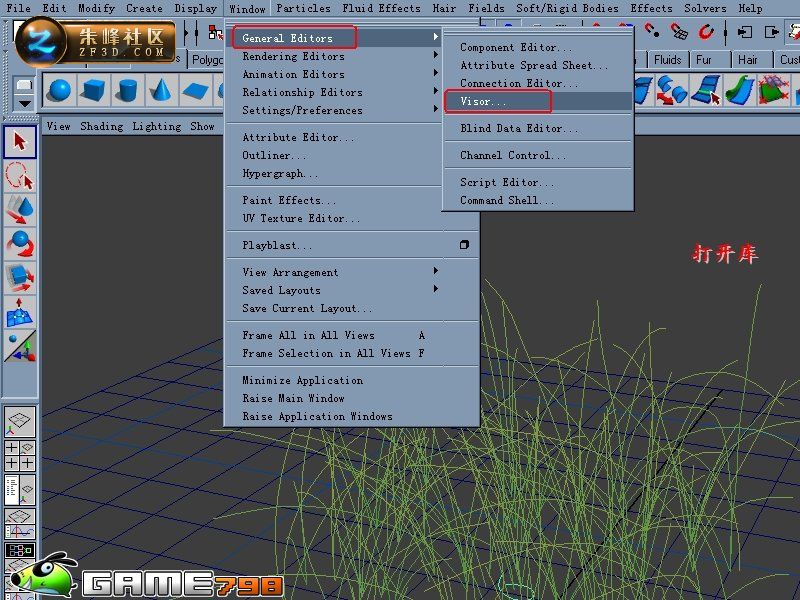Open the Fluids shelf tab
The image size is (800, 600).
[668, 60]
